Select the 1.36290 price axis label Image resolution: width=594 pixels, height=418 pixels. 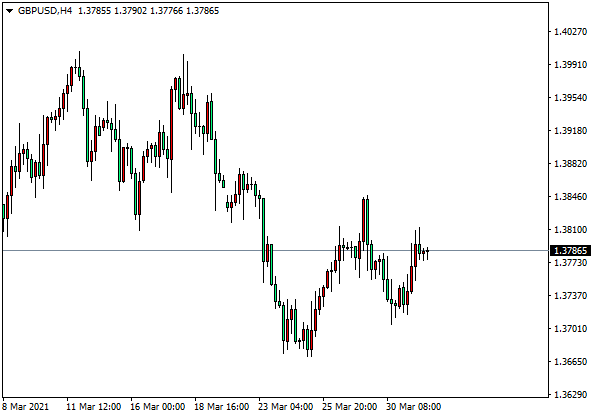[570, 395]
